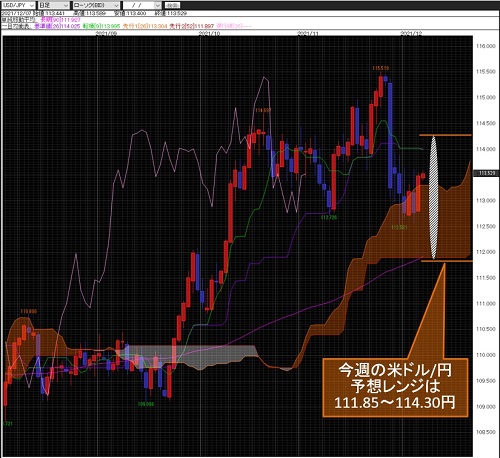
Task: Open the 日足 timeframe dropdown
Action: pos(54,5)
